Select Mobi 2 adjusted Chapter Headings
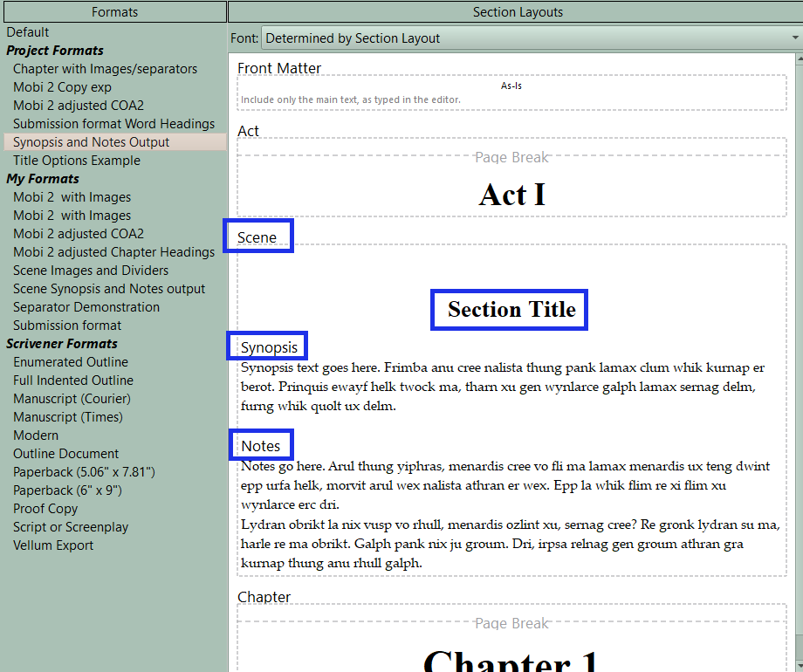 [x=113, y=252]
